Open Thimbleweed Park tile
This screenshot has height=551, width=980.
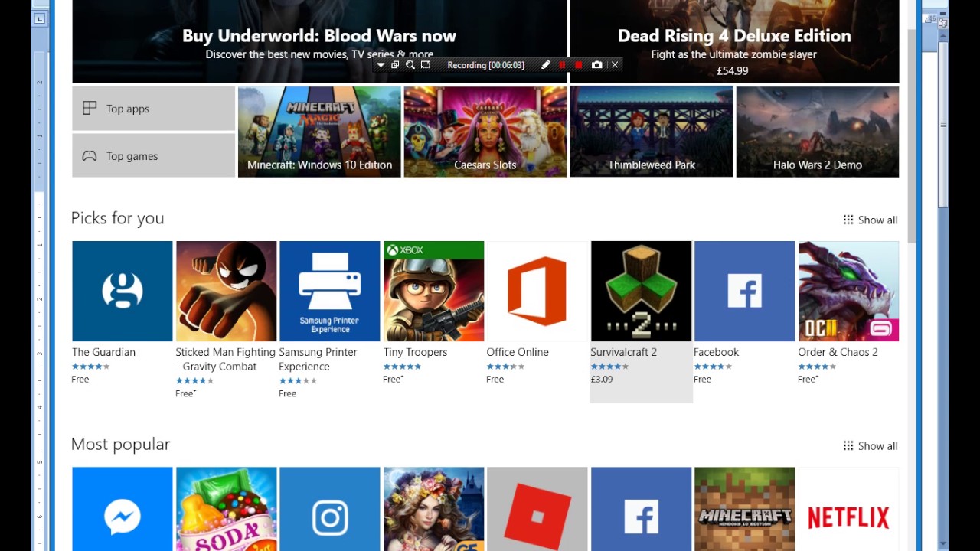click(x=652, y=132)
